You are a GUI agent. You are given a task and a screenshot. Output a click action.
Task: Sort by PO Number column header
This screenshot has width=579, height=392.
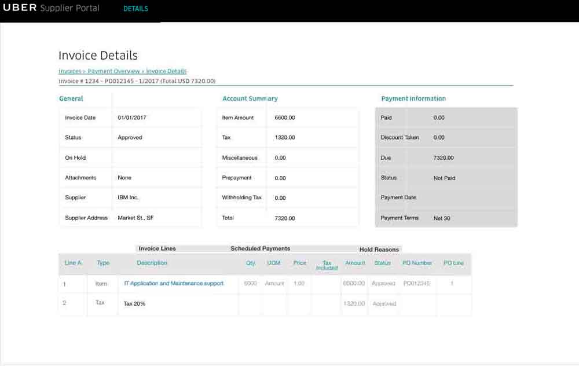pos(417,263)
